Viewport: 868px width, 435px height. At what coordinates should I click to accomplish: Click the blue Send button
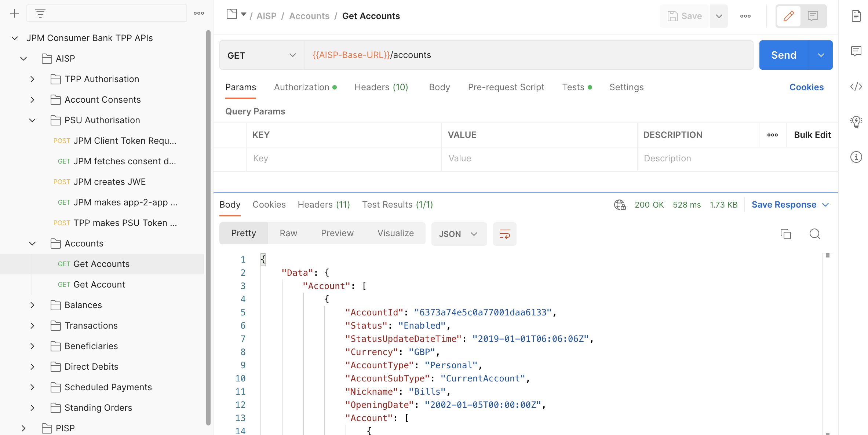tap(784, 55)
